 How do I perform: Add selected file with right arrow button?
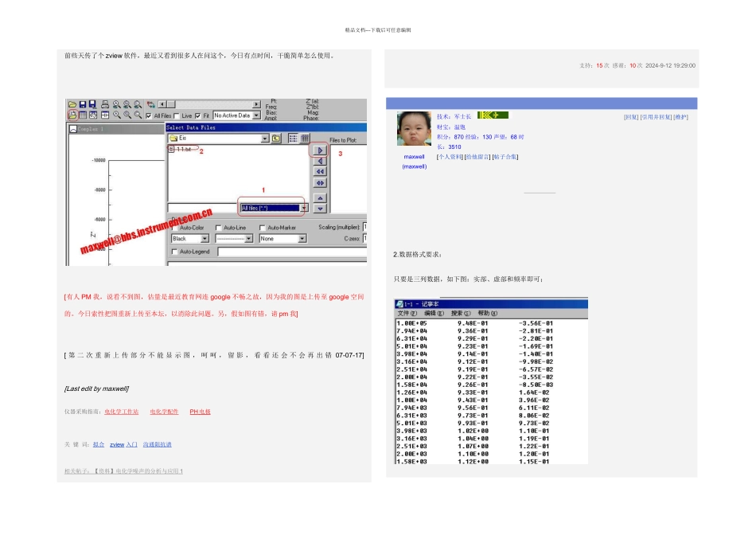point(320,150)
